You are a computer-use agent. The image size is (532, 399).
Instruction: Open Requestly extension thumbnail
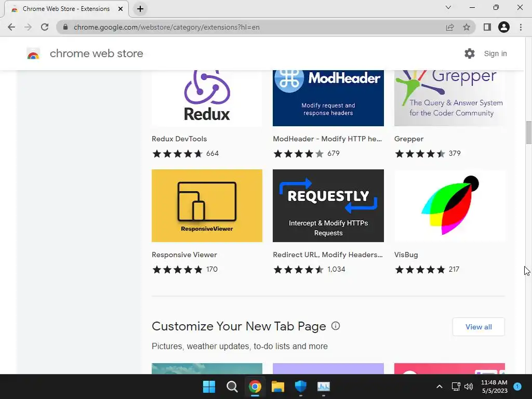328,206
